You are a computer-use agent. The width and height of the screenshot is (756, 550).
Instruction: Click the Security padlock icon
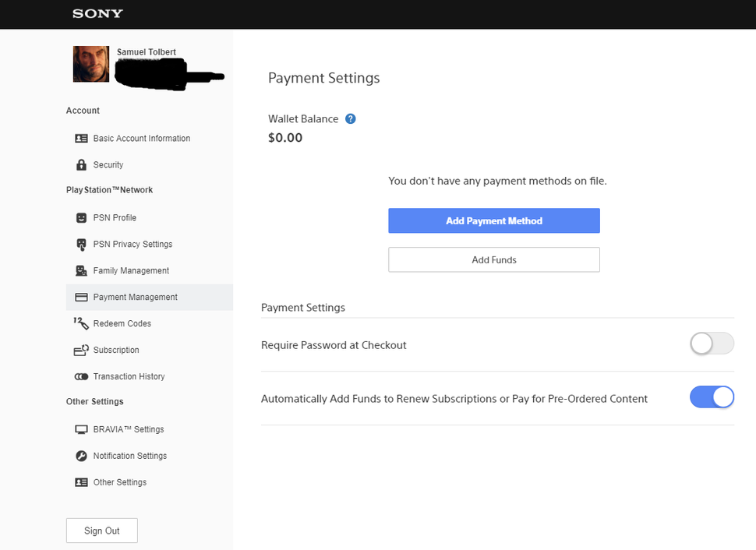[x=81, y=165]
